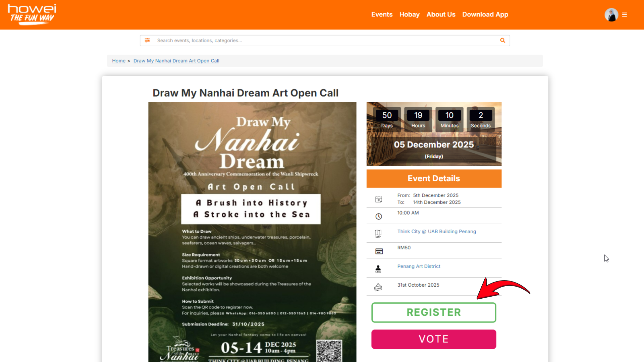Open the Hobay menu item
This screenshot has width=644, height=362.
409,14
